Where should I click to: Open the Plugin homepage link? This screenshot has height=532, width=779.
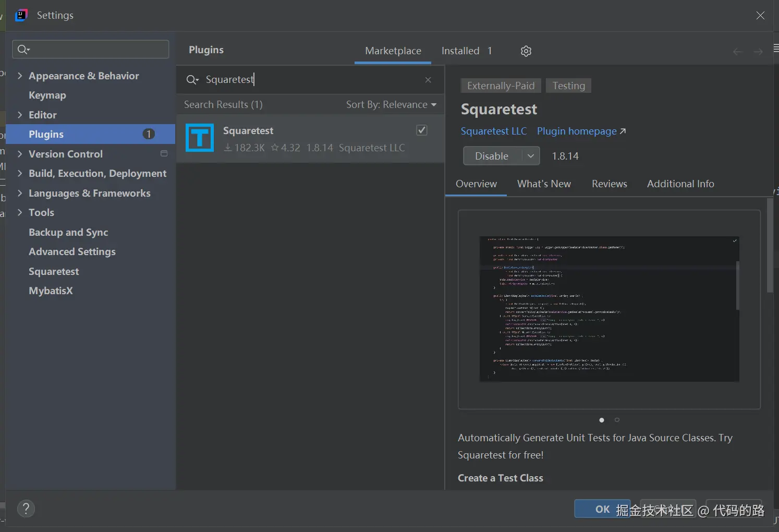(581, 131)
